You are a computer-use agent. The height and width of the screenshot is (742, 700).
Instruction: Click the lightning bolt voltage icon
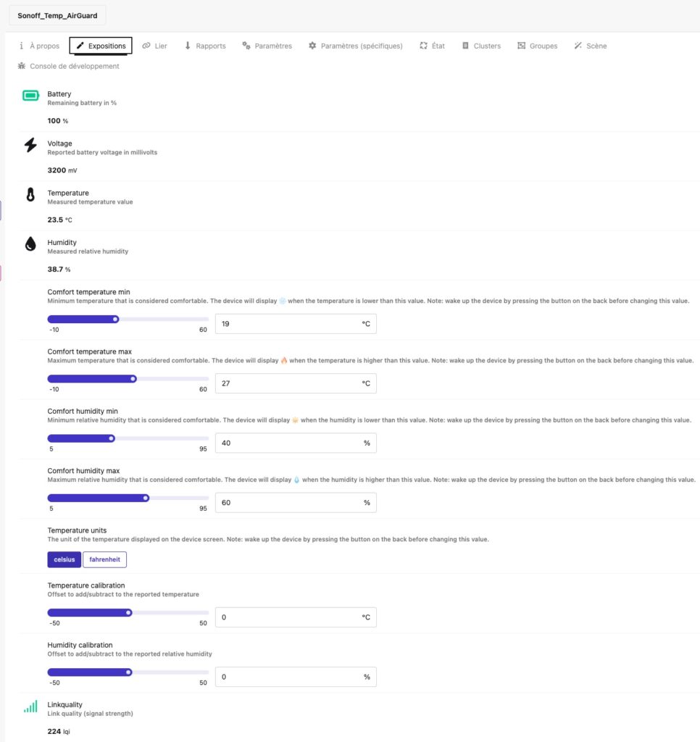(30, 145)
